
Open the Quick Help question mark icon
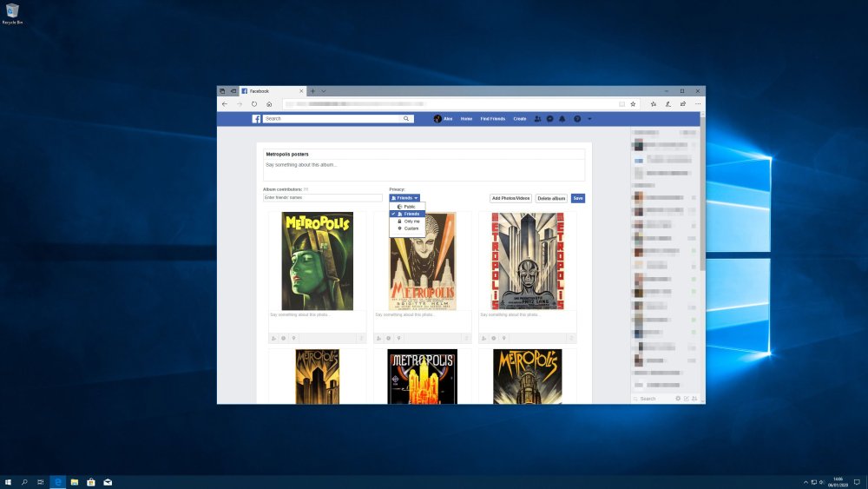point(577,118)
